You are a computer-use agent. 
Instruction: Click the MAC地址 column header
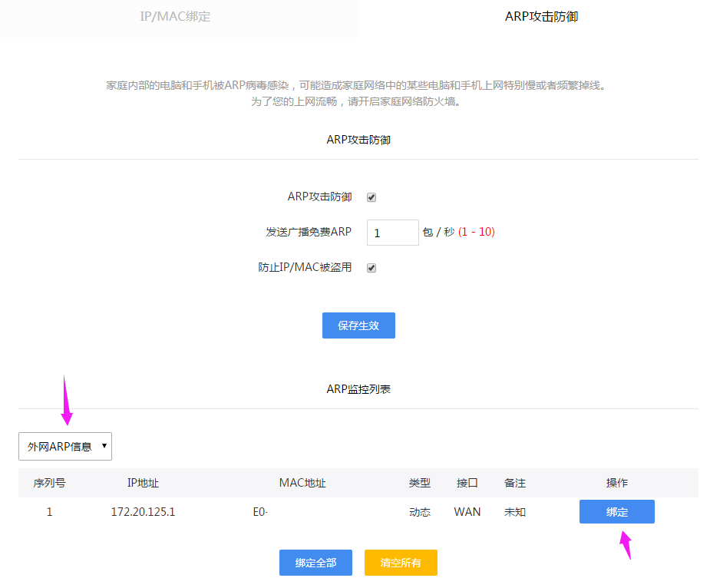click(x=302, y=483)
